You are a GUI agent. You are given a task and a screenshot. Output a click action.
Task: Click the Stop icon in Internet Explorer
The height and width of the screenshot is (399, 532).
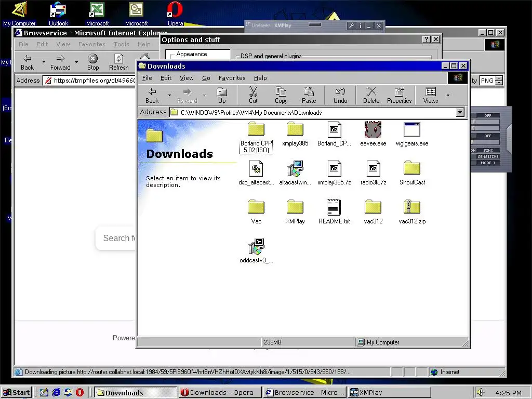point(92,62)
